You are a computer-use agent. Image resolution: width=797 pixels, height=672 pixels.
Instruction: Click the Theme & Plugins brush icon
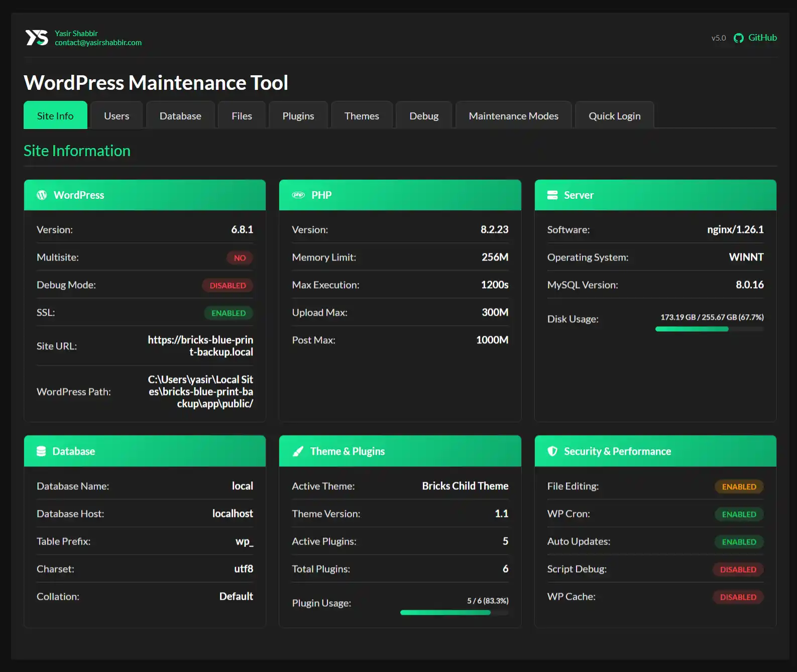pyautogui.click(x=298, y=451)
